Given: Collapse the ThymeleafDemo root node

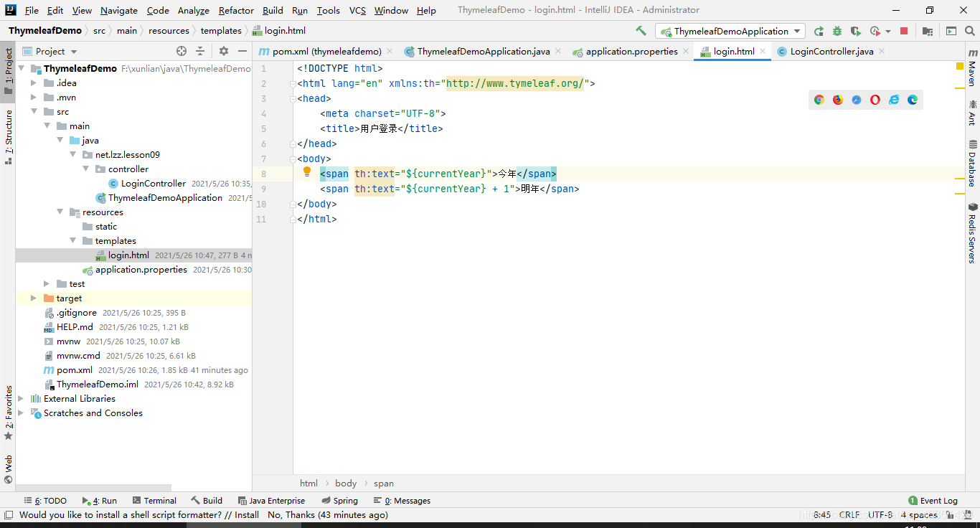Looking at the screenshot, I should pos(21,69).
